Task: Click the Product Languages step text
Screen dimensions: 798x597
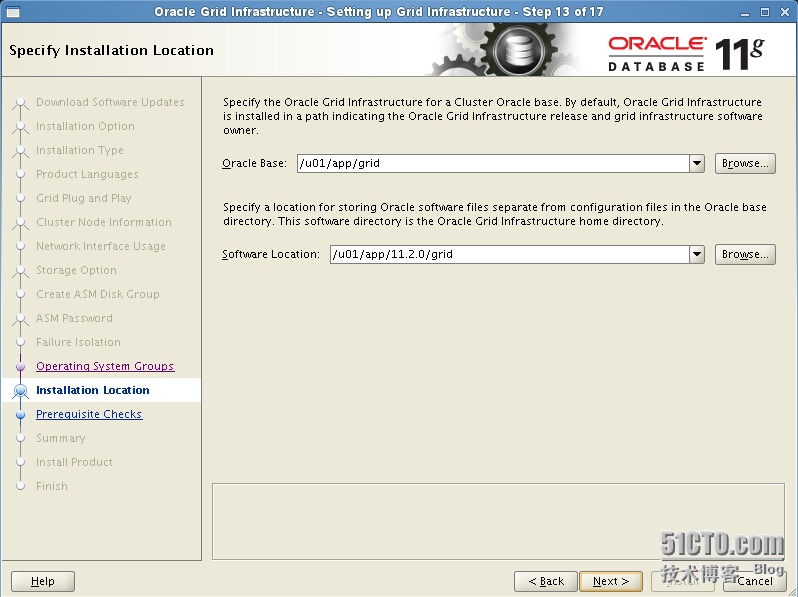Action: pos(87,174)
